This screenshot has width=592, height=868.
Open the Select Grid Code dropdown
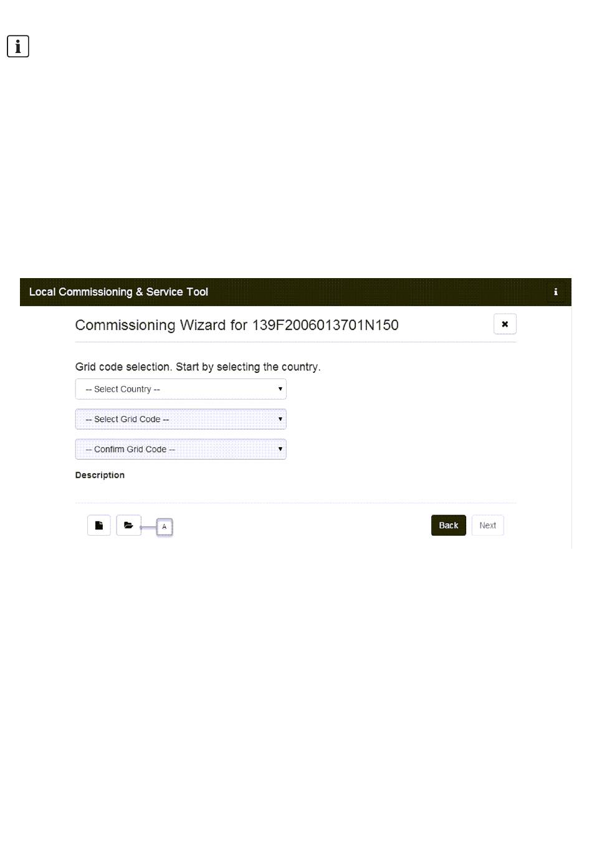click(181, 419)
